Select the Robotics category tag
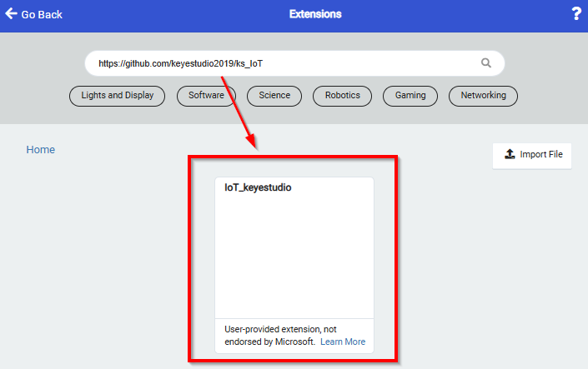 point(343,96)
